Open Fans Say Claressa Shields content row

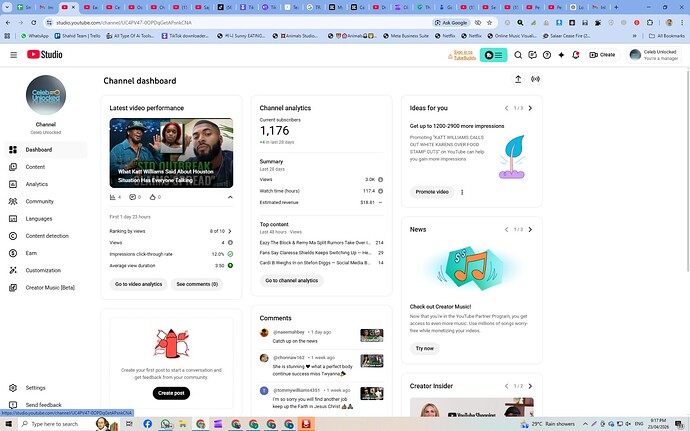321,253
